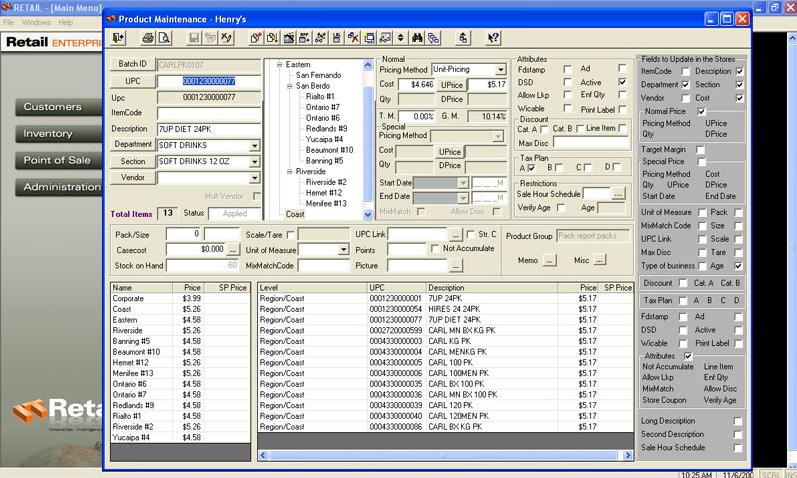Click the X-with-checkmark toolbar icon
The height and width of the screenshot is (478, 797).
coord(226,38)
